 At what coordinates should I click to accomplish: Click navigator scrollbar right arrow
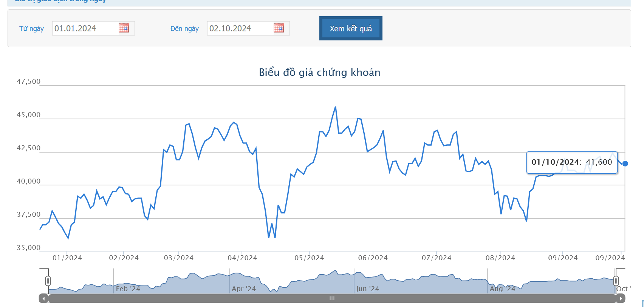[x=621, y=298]
